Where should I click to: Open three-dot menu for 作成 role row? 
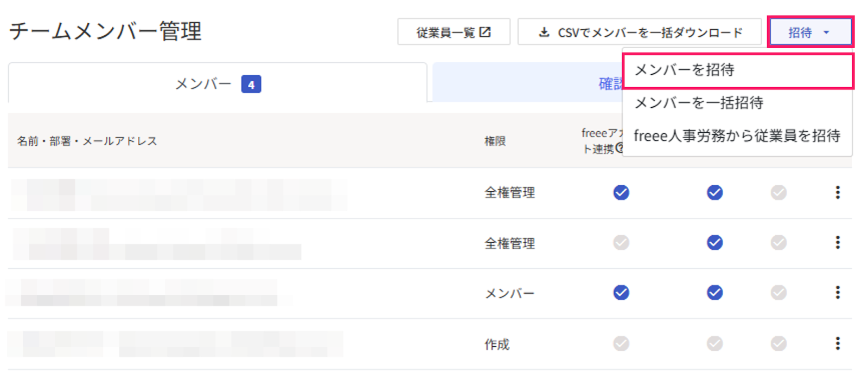pyautogui.click(x=838, y=343)
